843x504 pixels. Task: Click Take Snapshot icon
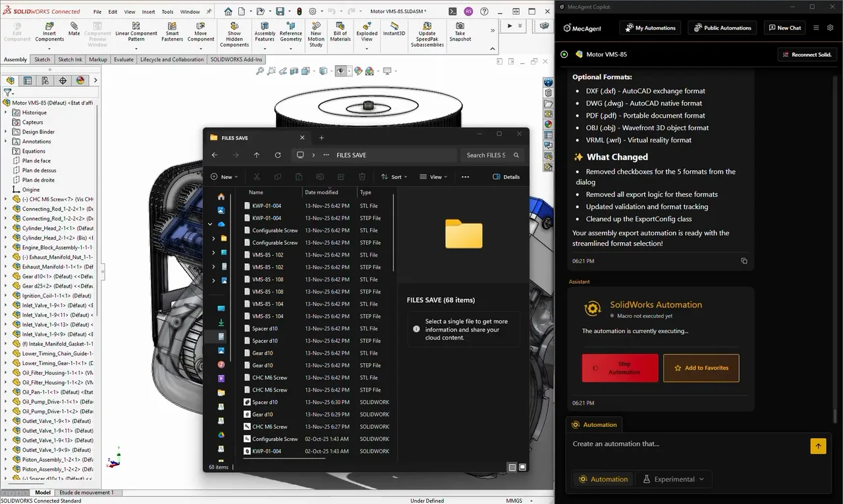pyautogui.click(x=460, y=33)
